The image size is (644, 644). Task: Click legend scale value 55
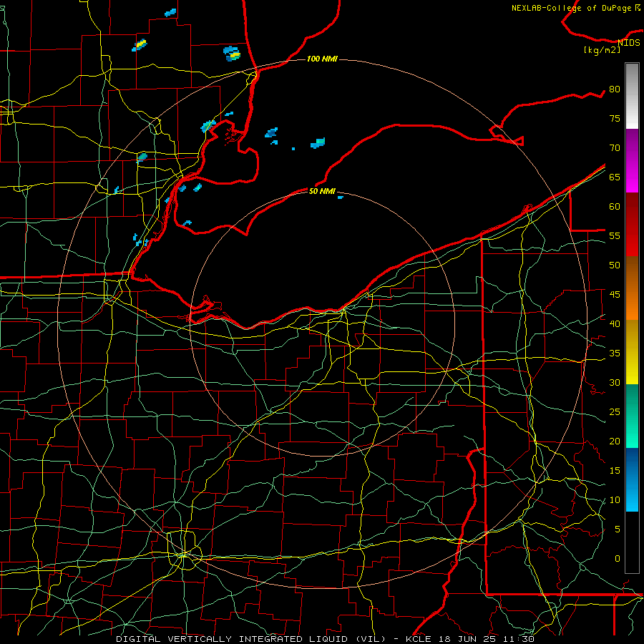[615, 235]
